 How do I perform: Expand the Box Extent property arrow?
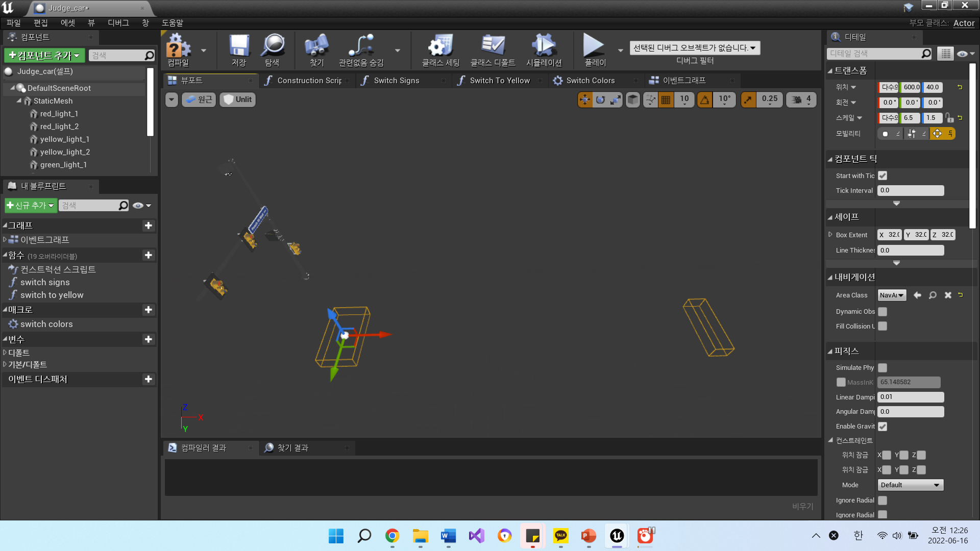coord(830,235)
